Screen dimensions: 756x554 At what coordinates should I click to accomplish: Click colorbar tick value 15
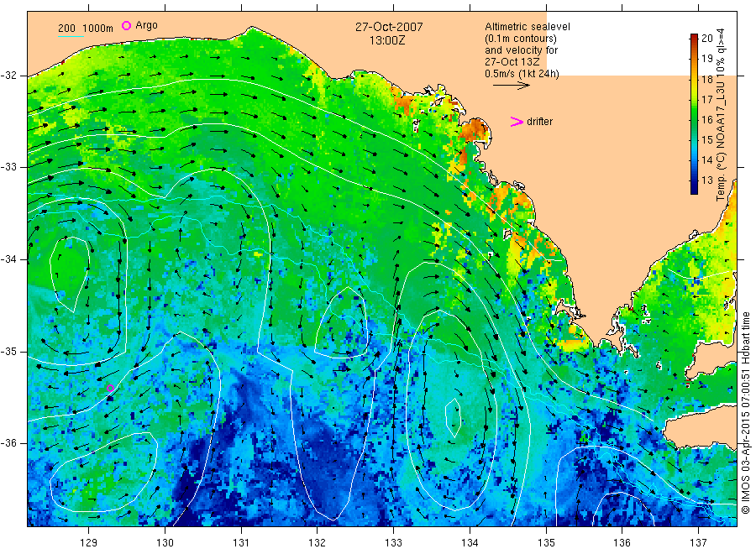(706, 140)
